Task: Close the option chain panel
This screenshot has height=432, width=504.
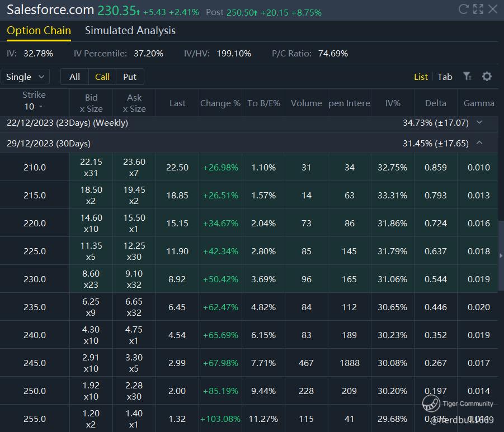Action: 493,9
